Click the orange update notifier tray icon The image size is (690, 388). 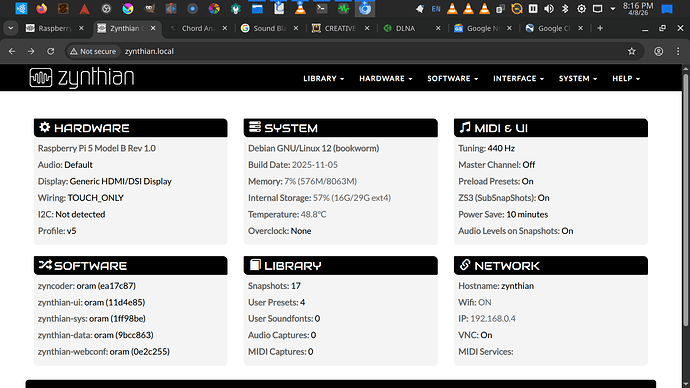click(517, 8)
